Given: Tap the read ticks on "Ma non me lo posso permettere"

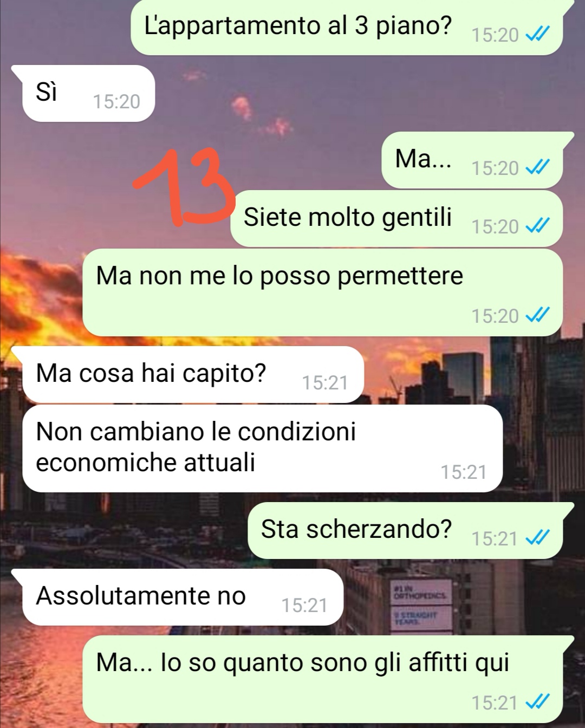Looking at the screenshot, I should pyautogui.click(x=538, y=316).
